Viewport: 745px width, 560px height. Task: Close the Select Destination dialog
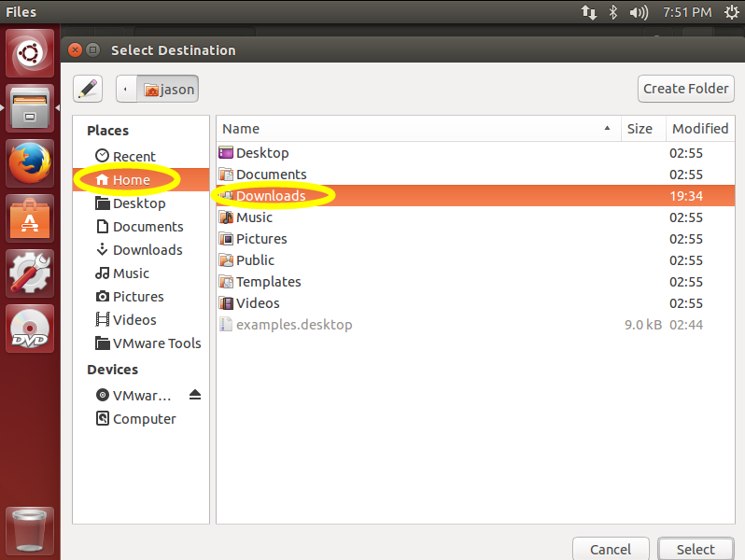(x=75, y=49)
